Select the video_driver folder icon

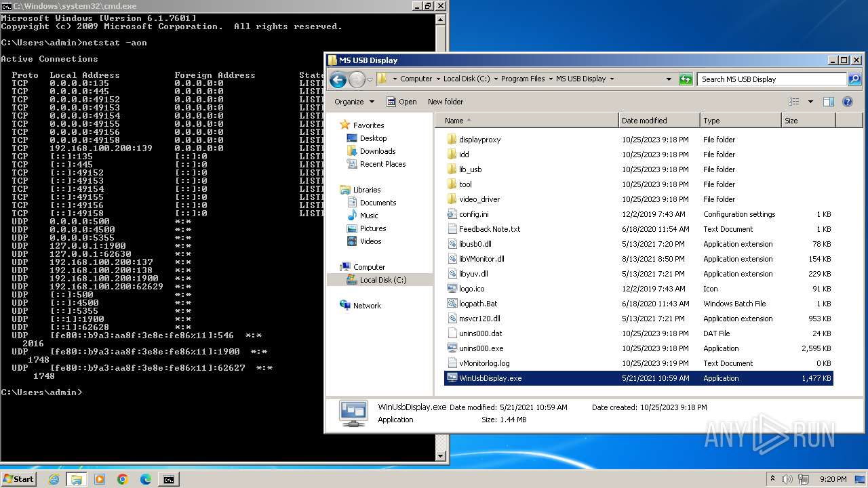click(x=452, y=199)
